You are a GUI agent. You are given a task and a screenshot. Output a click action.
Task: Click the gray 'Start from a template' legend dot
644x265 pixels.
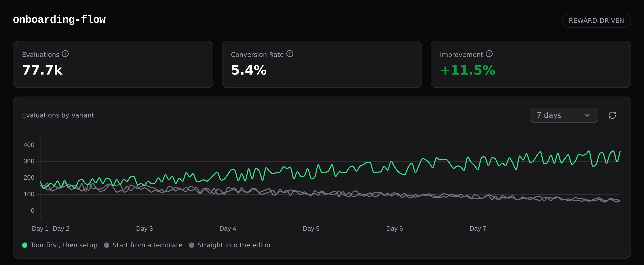[x=107, y=245]
